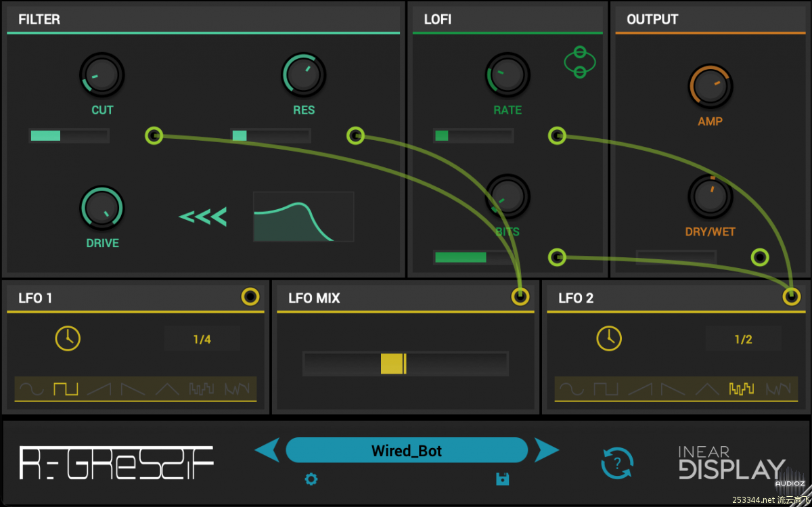Click the Inear Display logo
Viewport: 812px width, 507px height.
click(732, 462)
